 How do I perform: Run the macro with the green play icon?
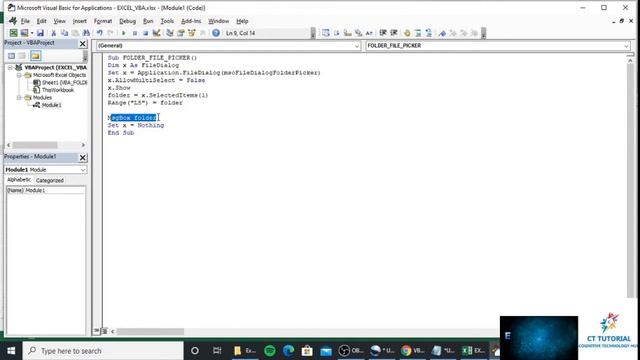click(123, 33)
